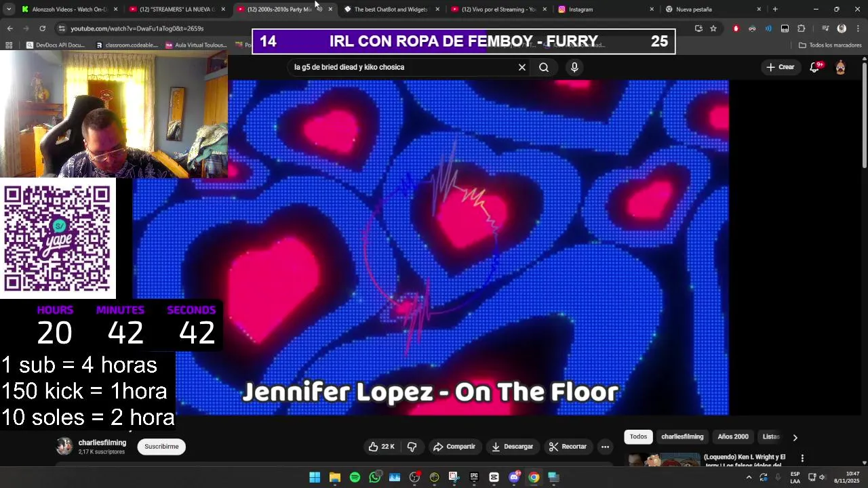868x488 pixels.
Task: Open Epic Games Launcher from taskbar
Action: [x=474, y=477]
